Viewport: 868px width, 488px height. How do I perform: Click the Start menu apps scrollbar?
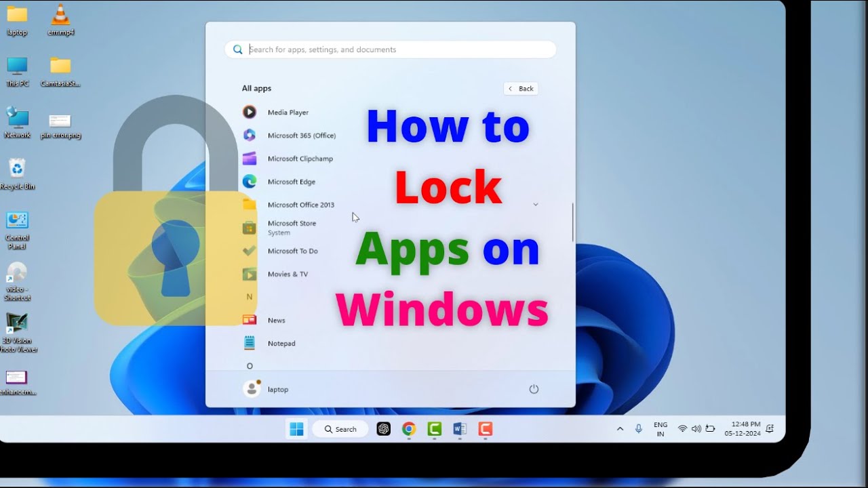(x=573, y=222)
